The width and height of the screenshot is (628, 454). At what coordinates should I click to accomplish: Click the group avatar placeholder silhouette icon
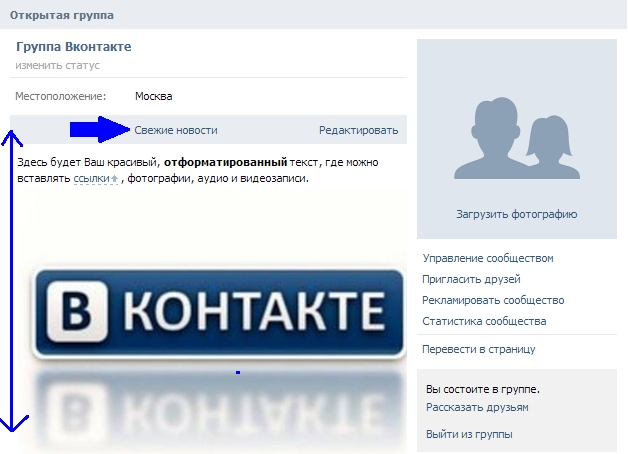coord(517,138)
